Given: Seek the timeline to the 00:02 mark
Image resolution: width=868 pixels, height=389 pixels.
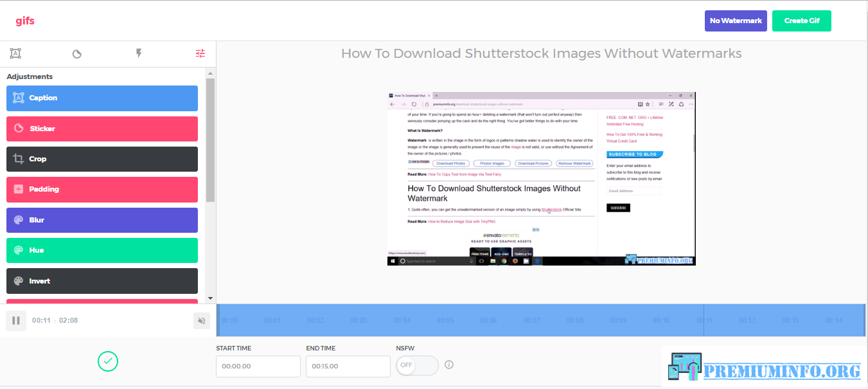Looking at the screenshot, I should pyautogui.click(x=315, y=320).
